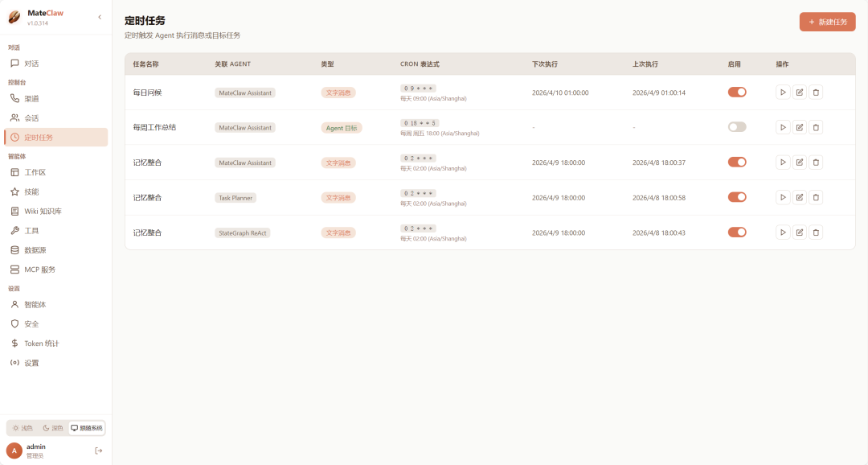Disable the 每日问候 task toggle
Image resolution: width=868 pixels, height=465 pixels.
[737, 93]
